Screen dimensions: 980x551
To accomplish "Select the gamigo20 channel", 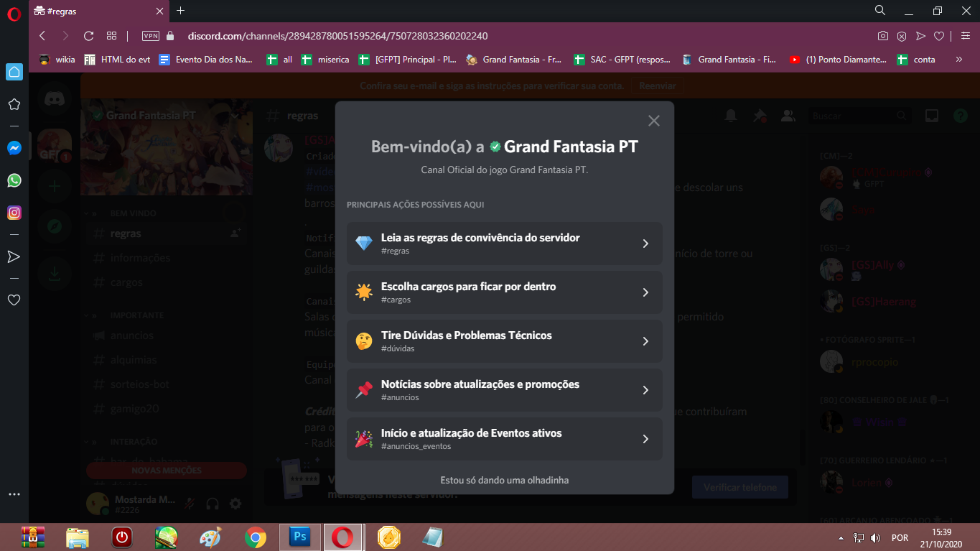I will coord(166,409).
